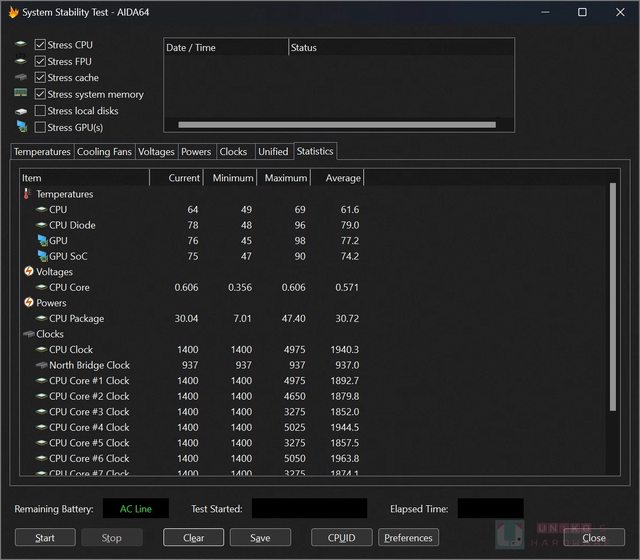This screenshot has width=640, height=560.
Task: Disable the Stress system memory checkbox
Action: [x=40, y=94]
